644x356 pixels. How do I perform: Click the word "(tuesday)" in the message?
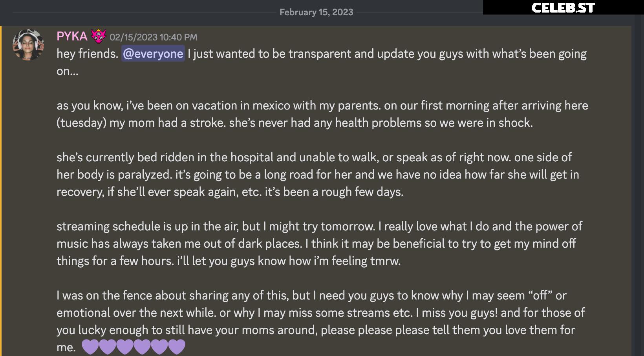coord(81,123)
